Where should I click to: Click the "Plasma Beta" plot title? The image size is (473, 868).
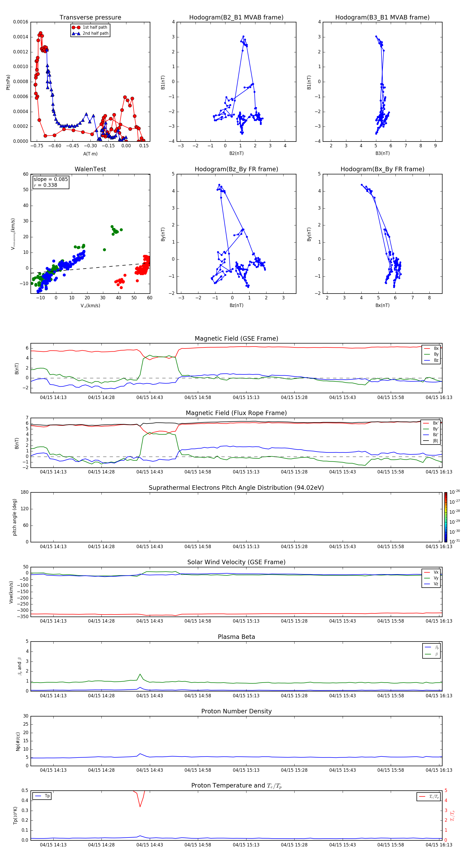(236, 637)
